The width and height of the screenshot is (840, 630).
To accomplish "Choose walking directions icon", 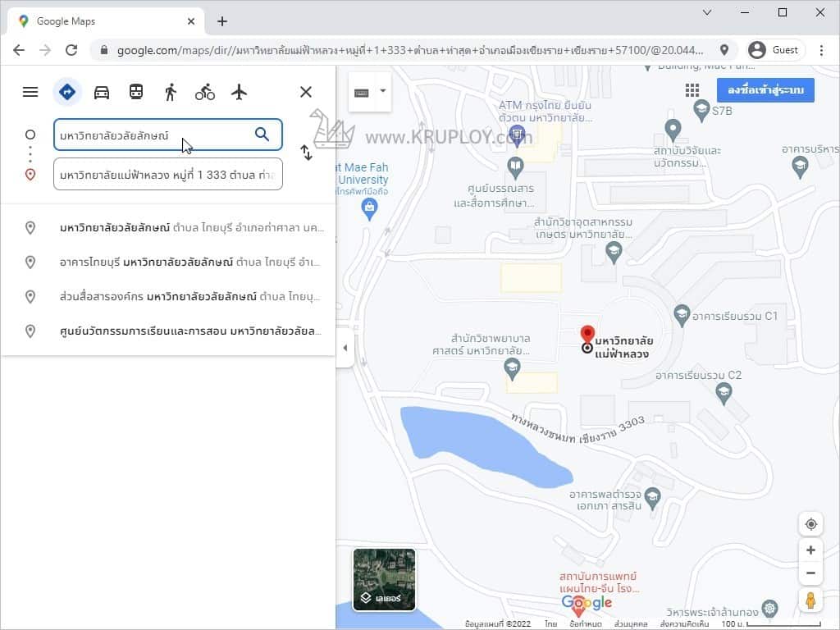I will 171,92.
